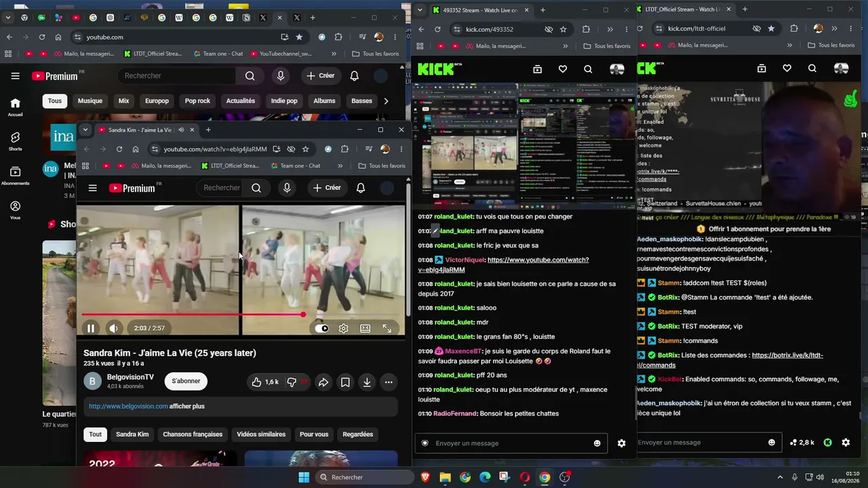The height and width of the screenshot is (488, 868).
Task: Open Tous les favoris folder in video window
Action: coord(381,166)
